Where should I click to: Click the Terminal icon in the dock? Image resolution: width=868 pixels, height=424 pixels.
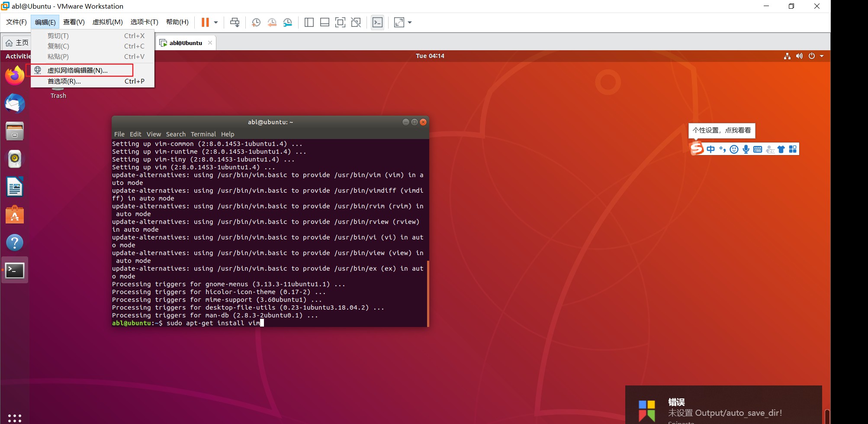[15, 271]
